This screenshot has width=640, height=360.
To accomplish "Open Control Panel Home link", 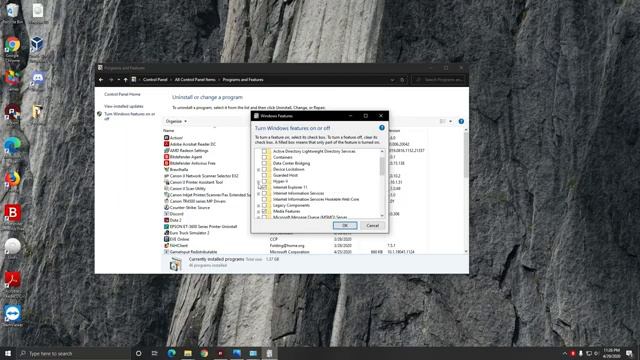I will pos(122,94).
